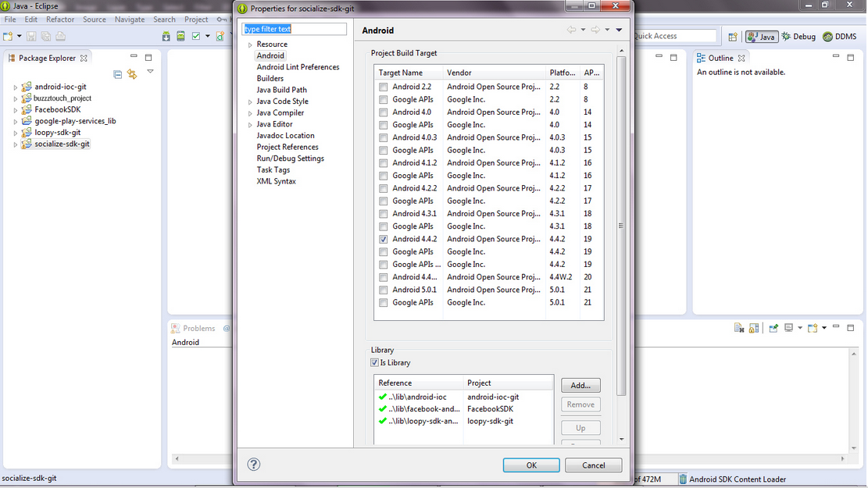
Task: Select the ..\lib\android-ioc library reference row
Action: pos(464,397)
